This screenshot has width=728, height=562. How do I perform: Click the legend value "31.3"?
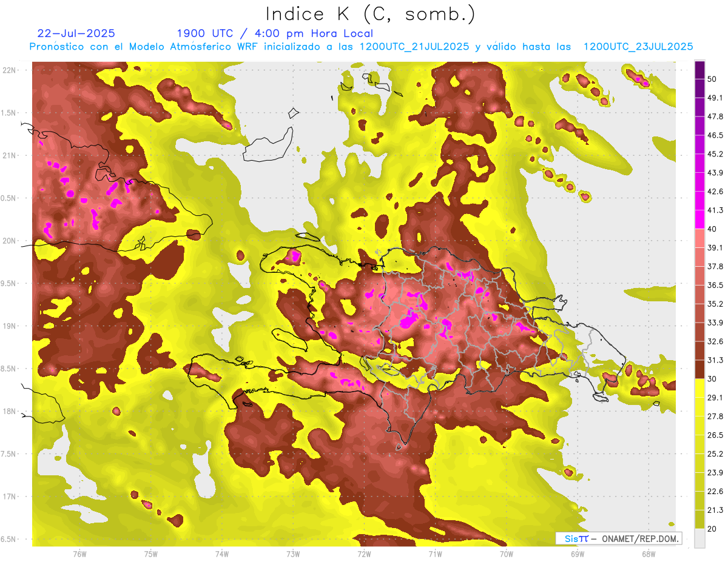pyautogui.click(x=715, y=360)
